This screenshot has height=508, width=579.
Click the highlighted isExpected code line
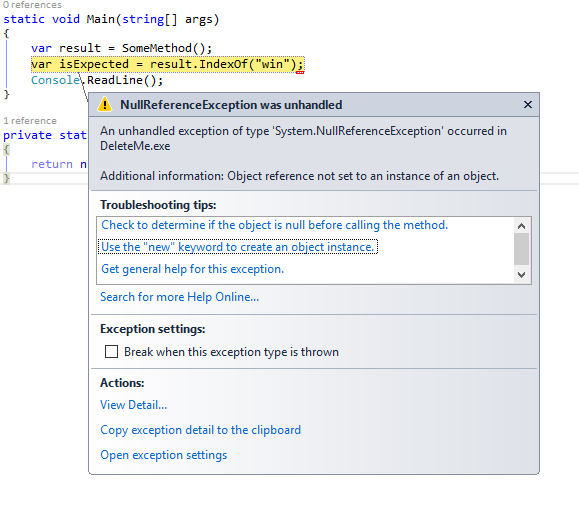pyautogui.click(x=167, y=64)
